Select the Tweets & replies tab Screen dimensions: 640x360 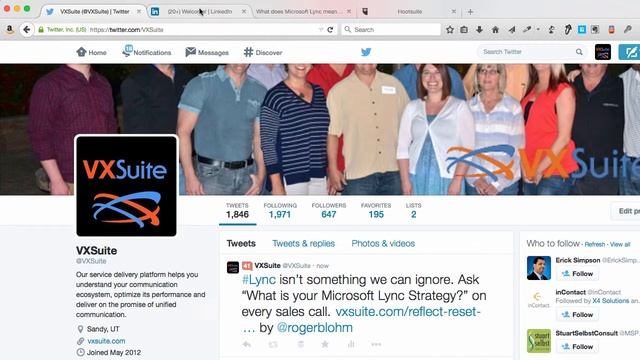tap(303, 243)
